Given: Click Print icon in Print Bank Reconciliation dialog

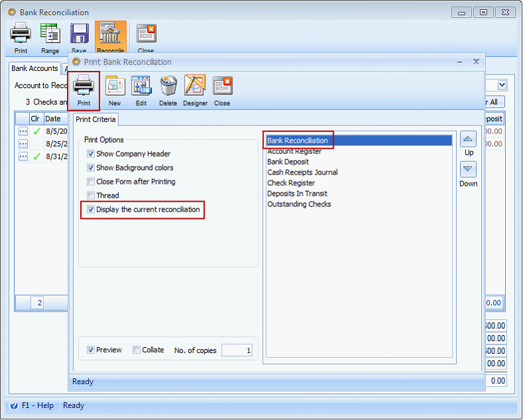Looking at the screenshot, I should coord(84,90).
